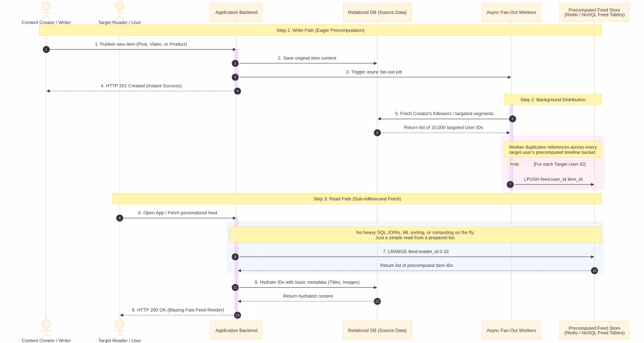The width and height of the screenshot is (644, 343).
Task: Click the top Precomputed Feed Store participant box
Action: click(594, 13)
